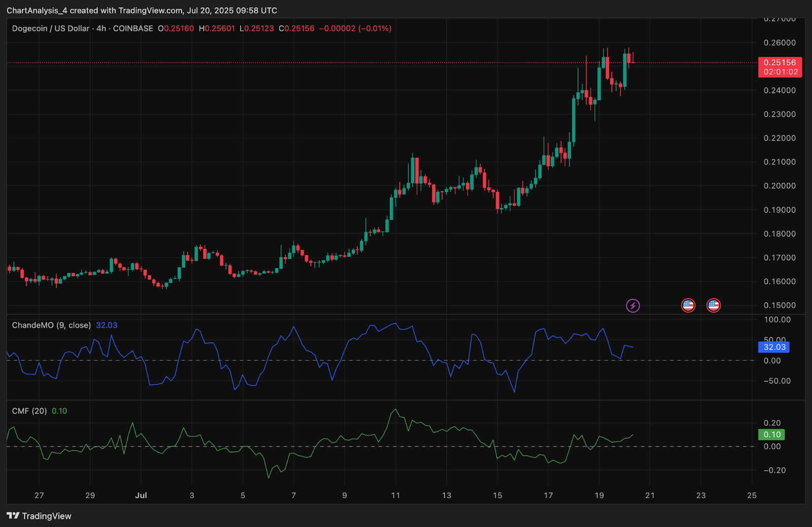Screen dimensions: 812x527
Task: Click the -0.00002 (-0.01%) change value
Action: point(355,28)
